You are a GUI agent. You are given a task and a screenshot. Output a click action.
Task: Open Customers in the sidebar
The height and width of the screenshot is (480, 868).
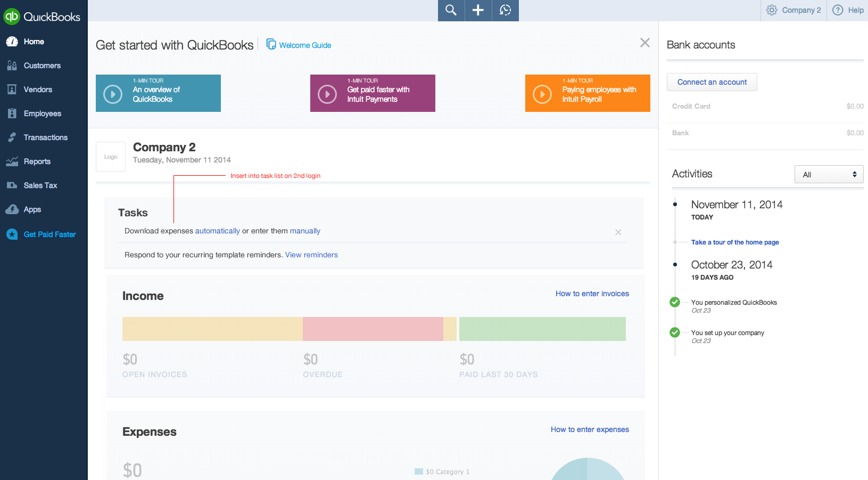pos(42,66)
